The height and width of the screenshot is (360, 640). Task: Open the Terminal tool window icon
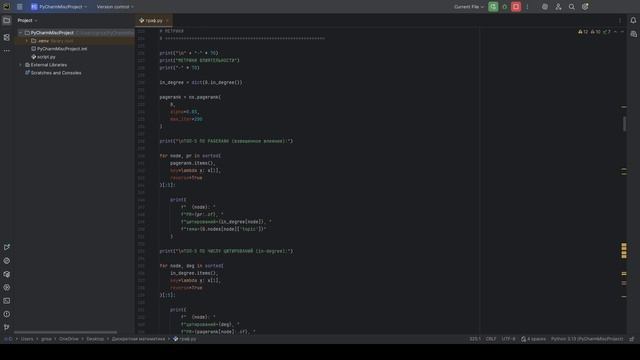pos(7,301)
